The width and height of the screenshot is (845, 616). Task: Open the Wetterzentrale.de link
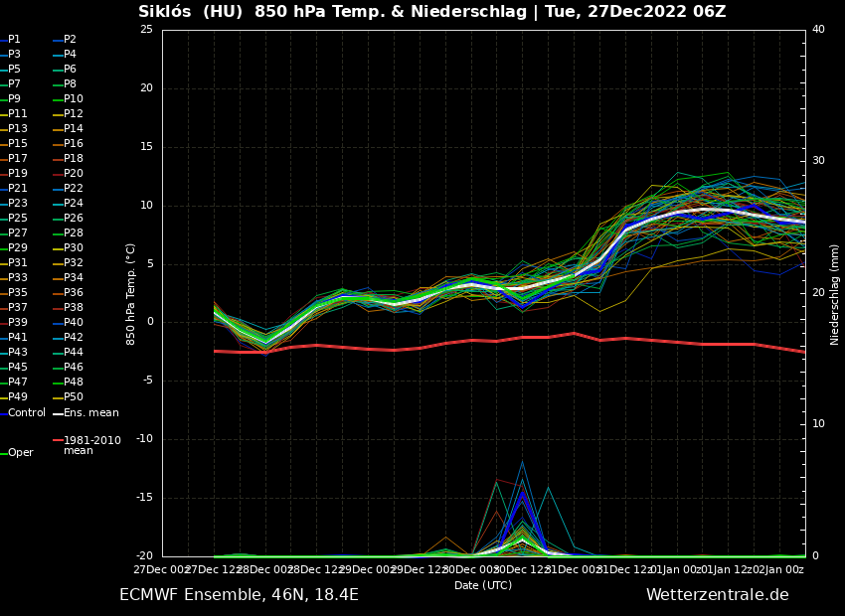coord(717,595)
